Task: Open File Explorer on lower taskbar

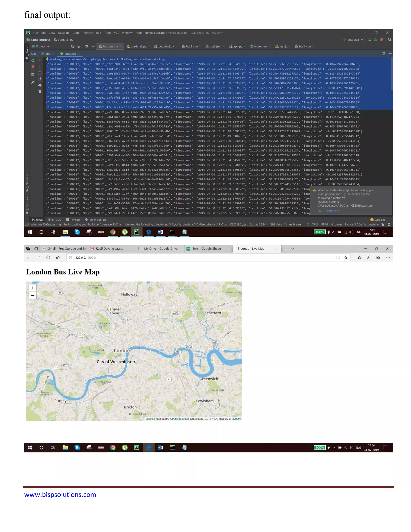Action: [x=65, y=447]
